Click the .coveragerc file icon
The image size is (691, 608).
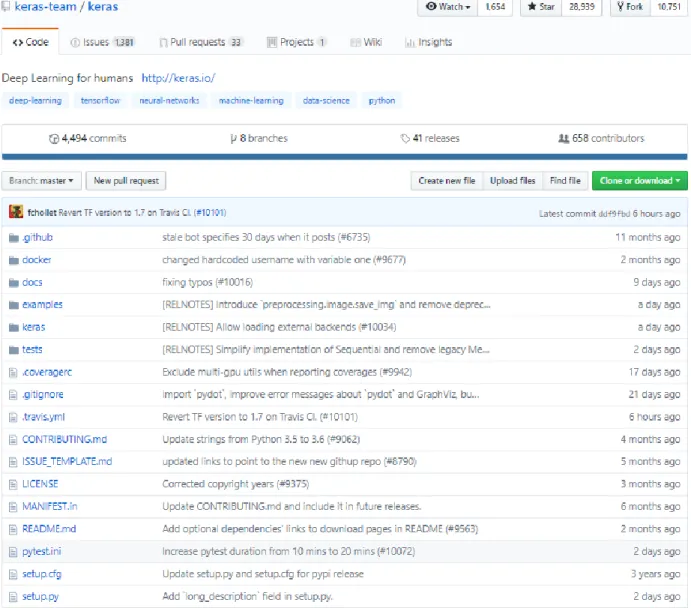(x=13, y=373)
